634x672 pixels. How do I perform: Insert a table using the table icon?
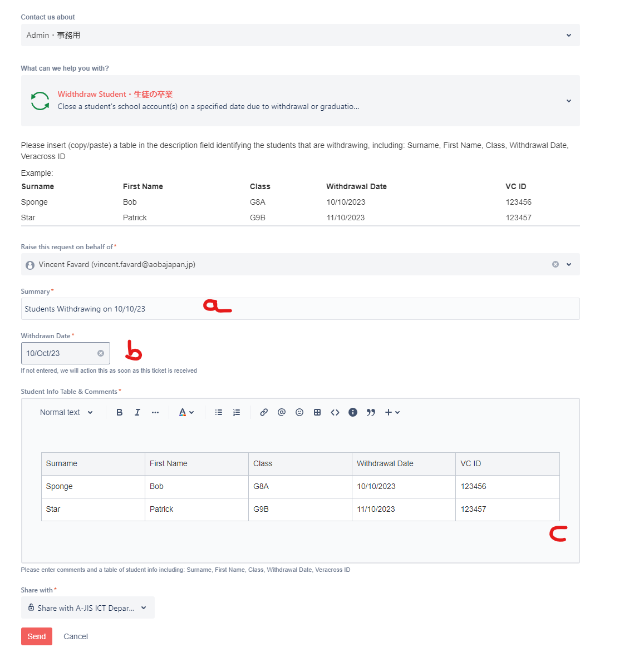[317, 412]
